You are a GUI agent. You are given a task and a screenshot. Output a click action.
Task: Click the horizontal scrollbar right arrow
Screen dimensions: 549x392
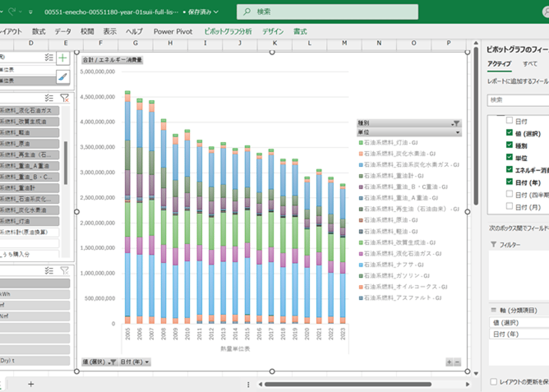point(468,384)
